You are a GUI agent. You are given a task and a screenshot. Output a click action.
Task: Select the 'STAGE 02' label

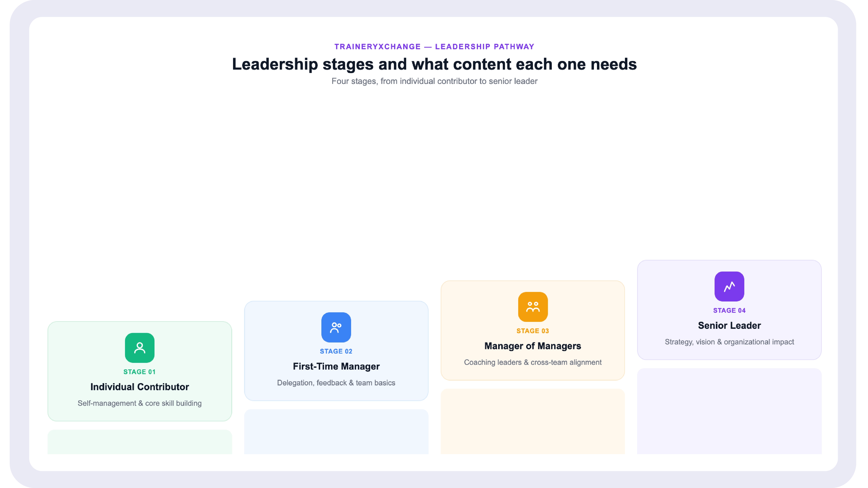click(x=336, y=351)
